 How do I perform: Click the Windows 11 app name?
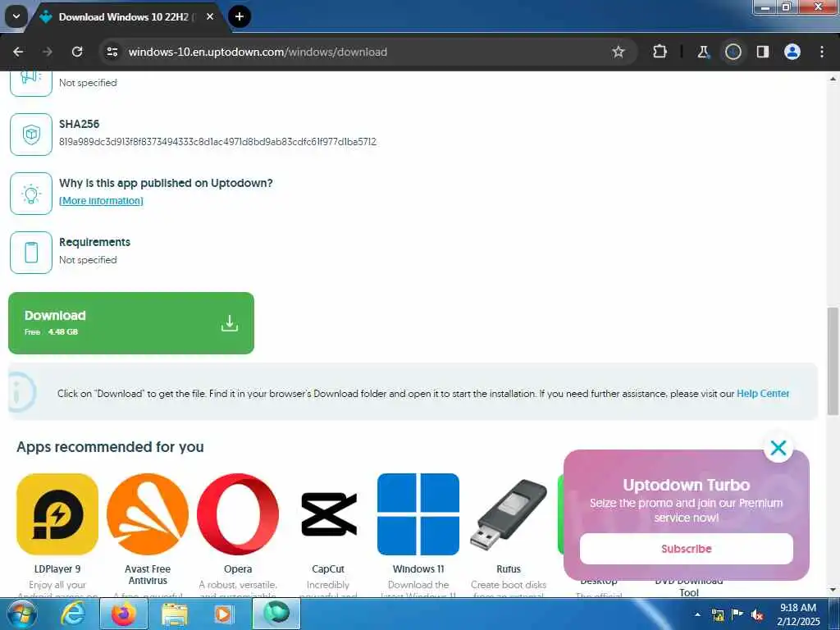(418, 569)
